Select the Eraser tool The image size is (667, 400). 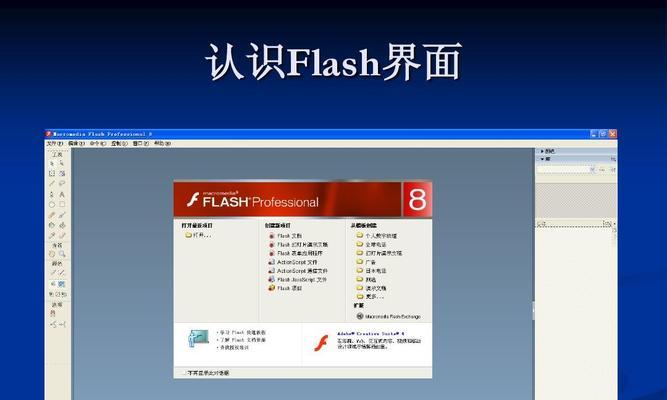(x=62, y=235)
